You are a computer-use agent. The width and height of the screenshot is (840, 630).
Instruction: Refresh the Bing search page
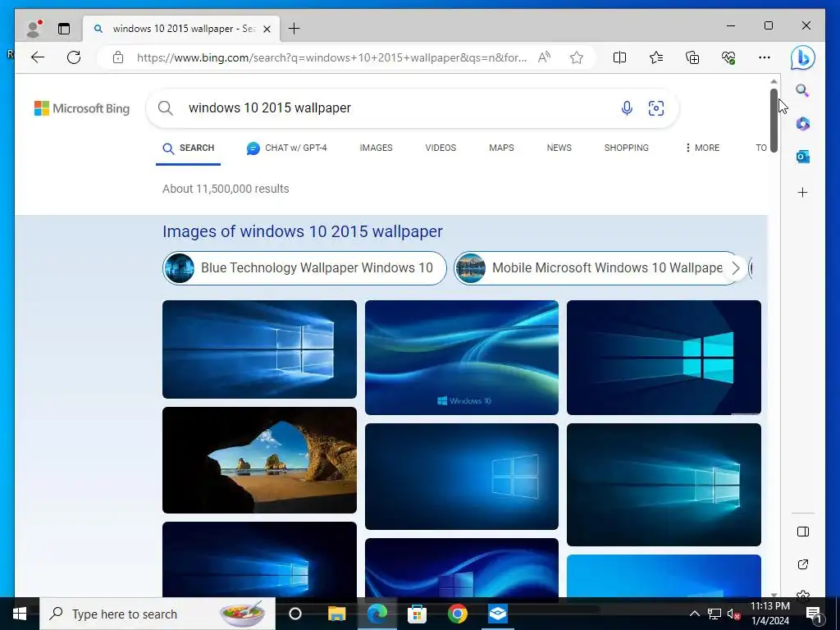(74, 57)
